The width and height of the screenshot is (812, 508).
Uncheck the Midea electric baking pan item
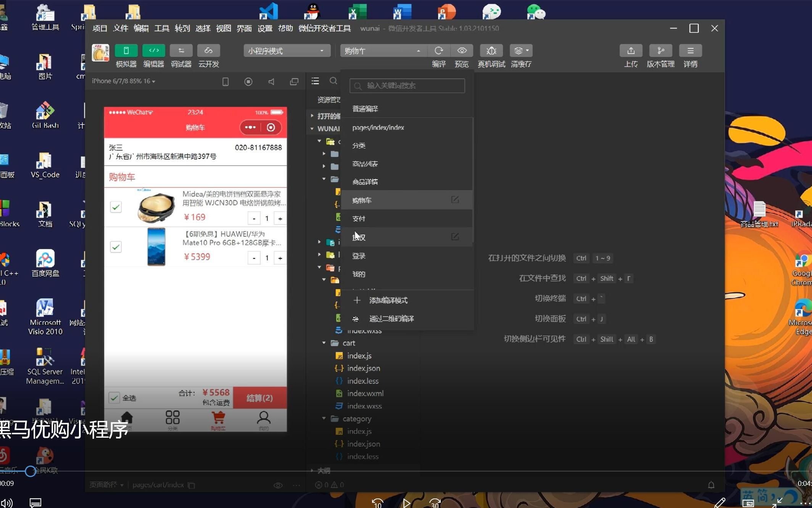116,207
